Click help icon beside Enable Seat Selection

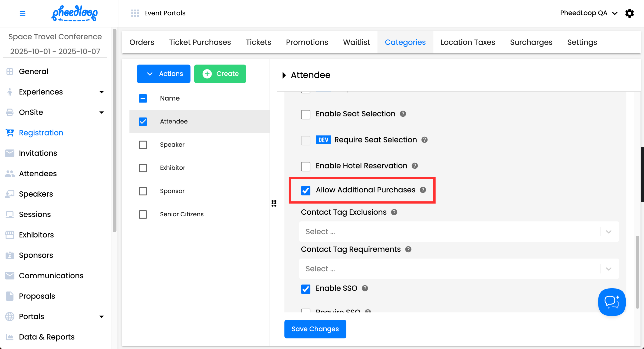[x=403, y=114]
